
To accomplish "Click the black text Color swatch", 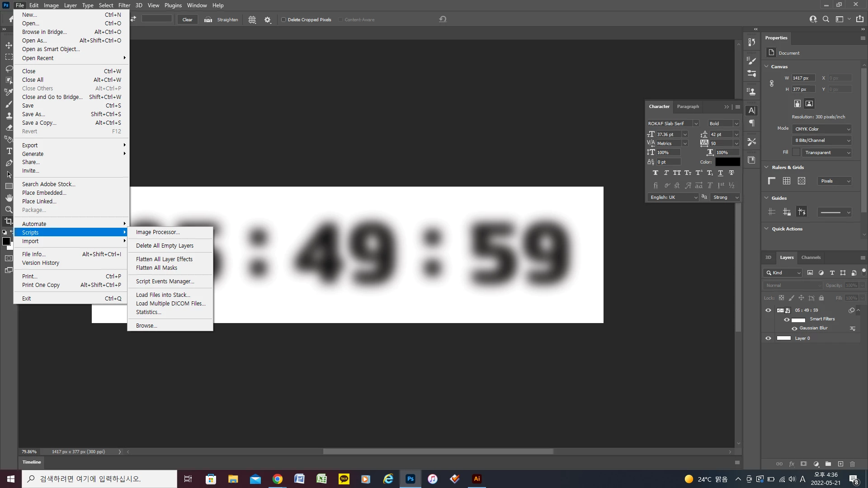I will [x=727, y=162].
